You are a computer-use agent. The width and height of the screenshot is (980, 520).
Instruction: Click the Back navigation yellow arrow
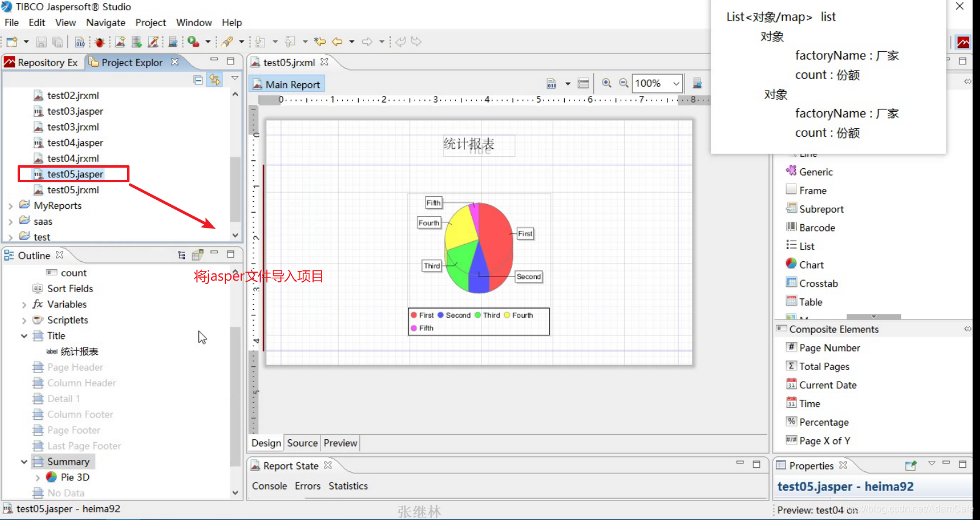coord(337,42)
